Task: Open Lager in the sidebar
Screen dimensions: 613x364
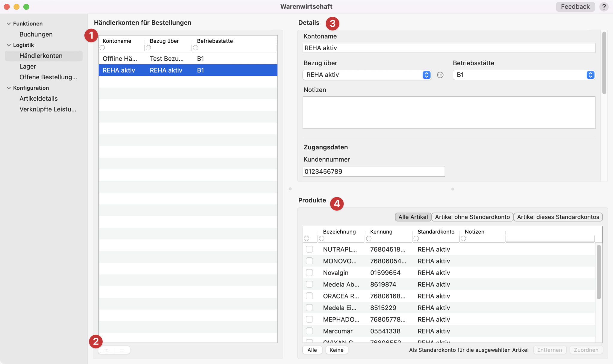Action: click(x=28, y=66)
